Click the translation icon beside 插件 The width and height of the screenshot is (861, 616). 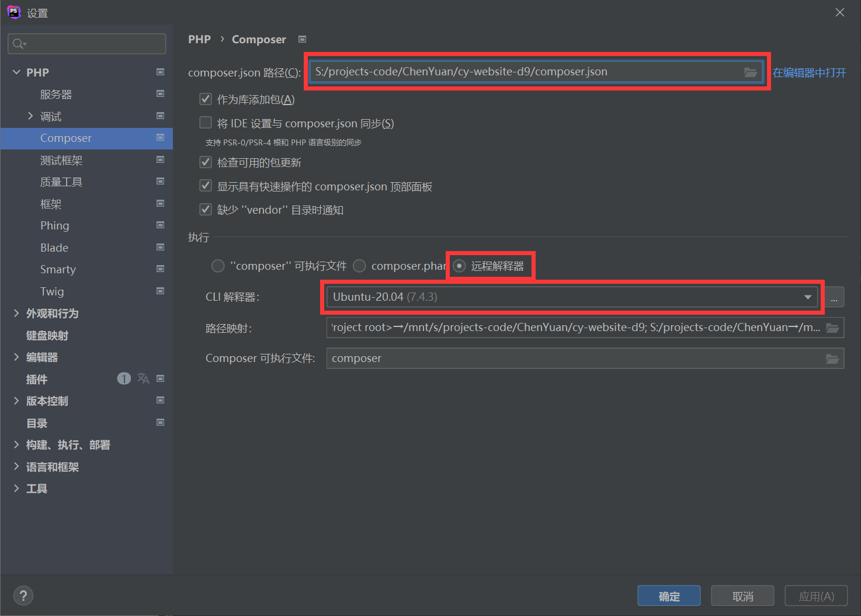coord(143,378)
